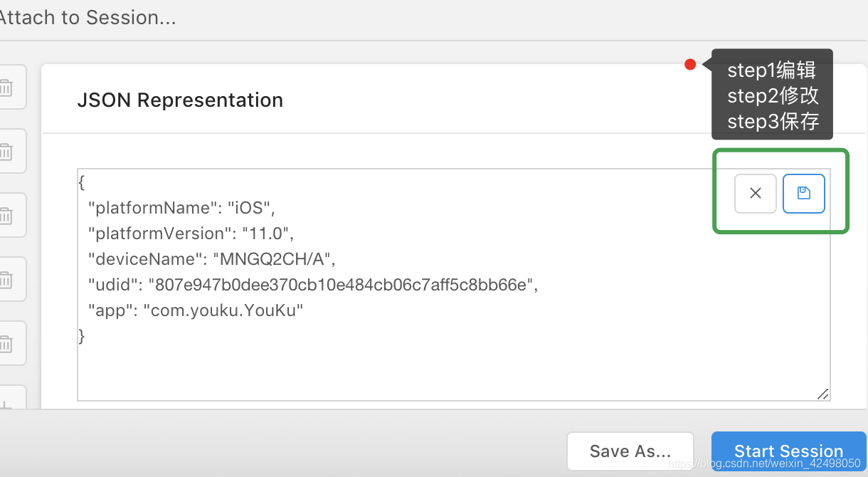Switch to the Attach to Session tab
The height and width of the screenshot is (477, 868).
(x=88, y=18)
